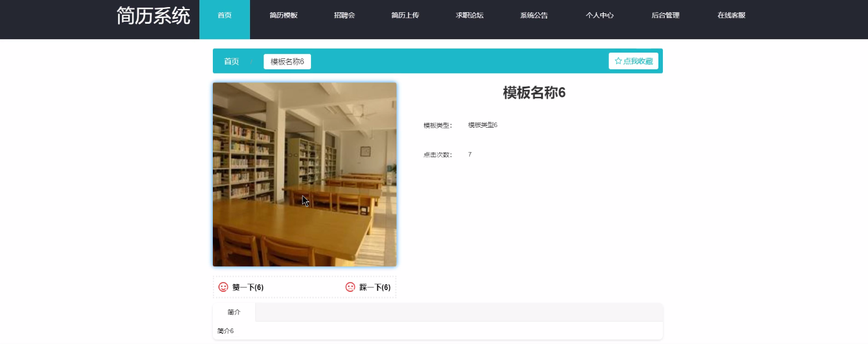Switch to the 简介 tab
868x344 pixels.
(x=234, y=312)
